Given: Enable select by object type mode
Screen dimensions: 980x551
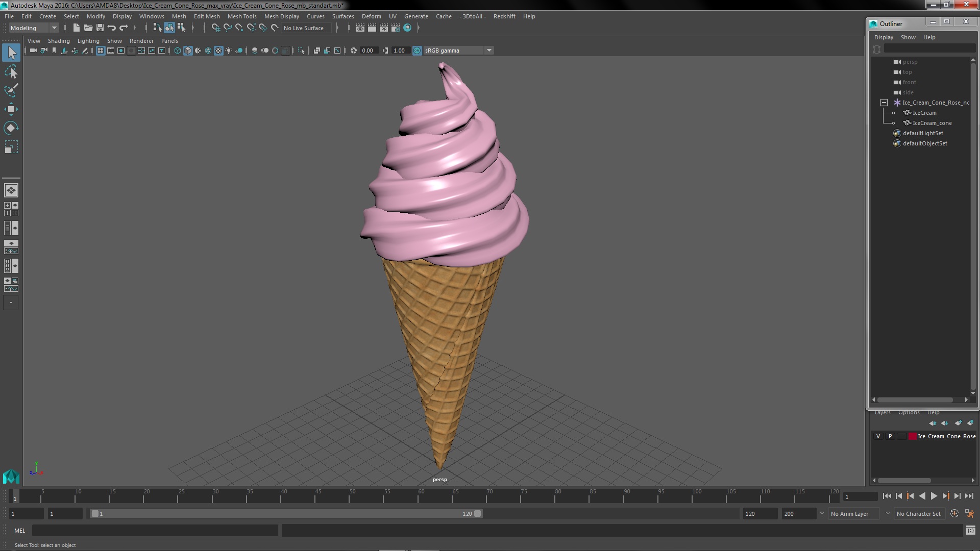Looking at the screenshot, I should point(169,28).
